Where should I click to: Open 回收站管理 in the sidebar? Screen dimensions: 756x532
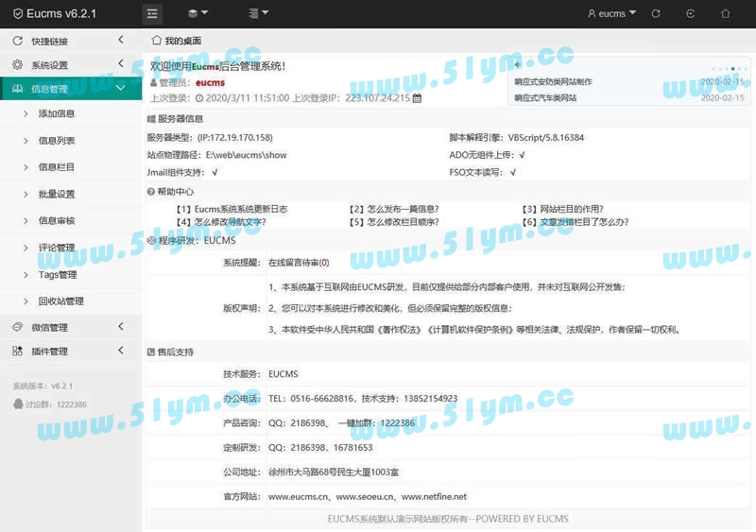tap(60, 301)
